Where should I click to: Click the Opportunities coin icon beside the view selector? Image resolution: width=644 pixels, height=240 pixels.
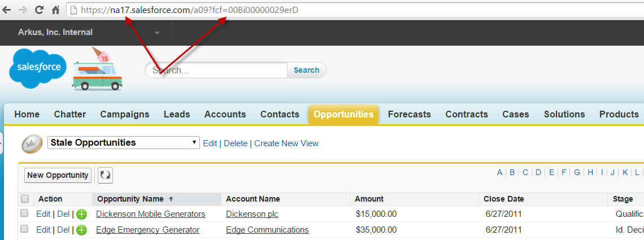click(x=32, y=144)
